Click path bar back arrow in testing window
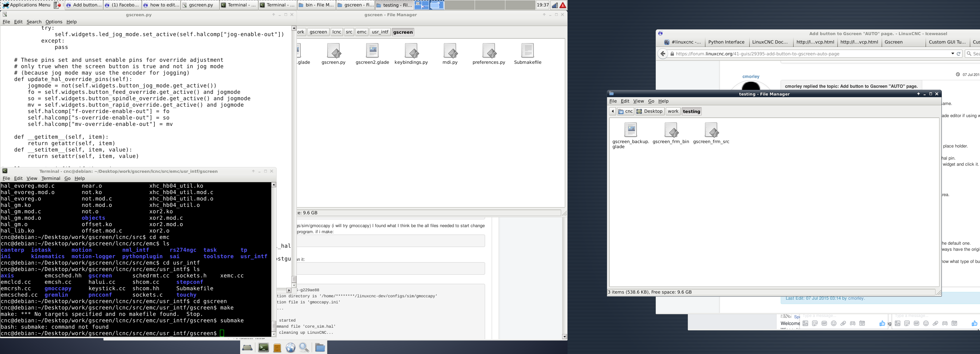This screenshot has width=980, height=354. coord(612,111)
